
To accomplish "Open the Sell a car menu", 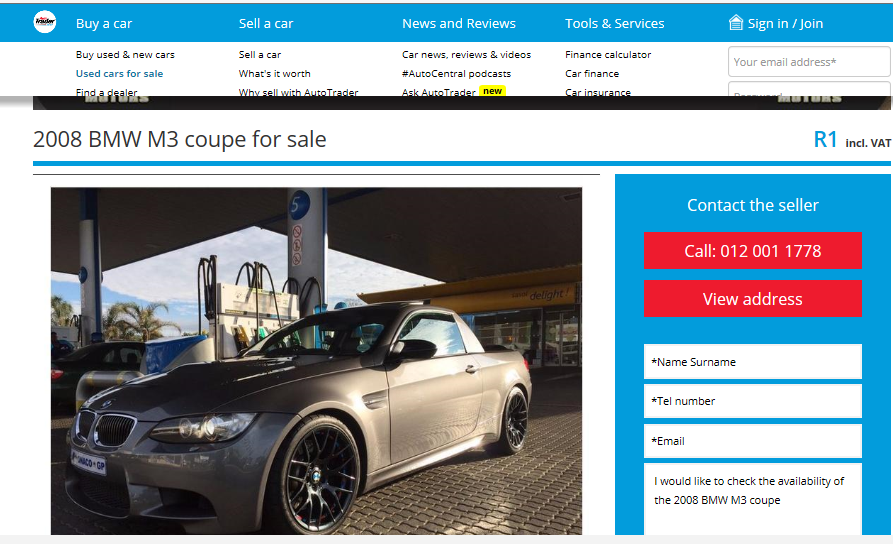I will pos(266,23).
